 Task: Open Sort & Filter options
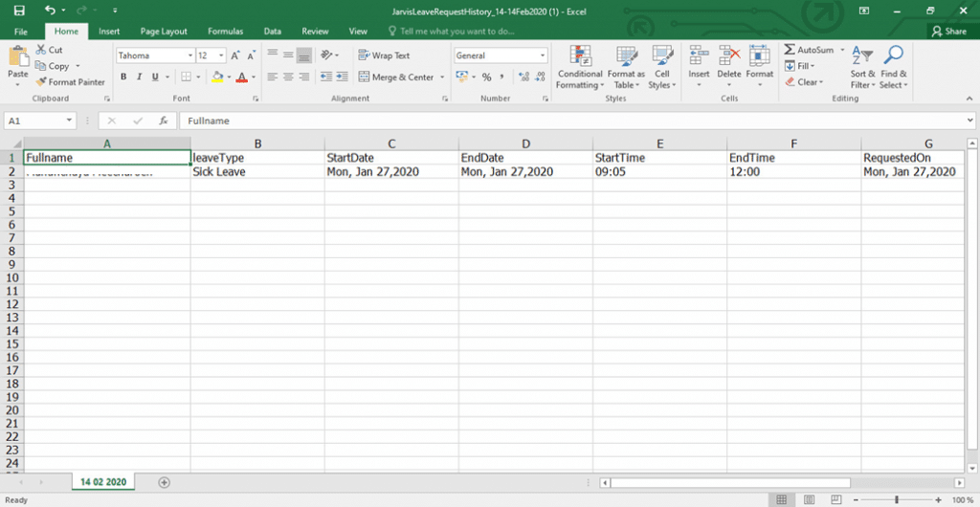pyautogui.click(x=862, y=67)
